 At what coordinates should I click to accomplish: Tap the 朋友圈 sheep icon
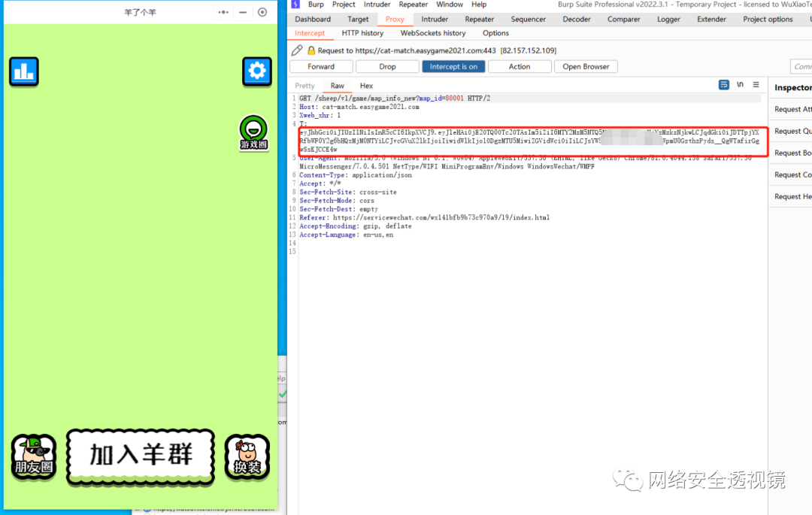[x=34, y=456]
